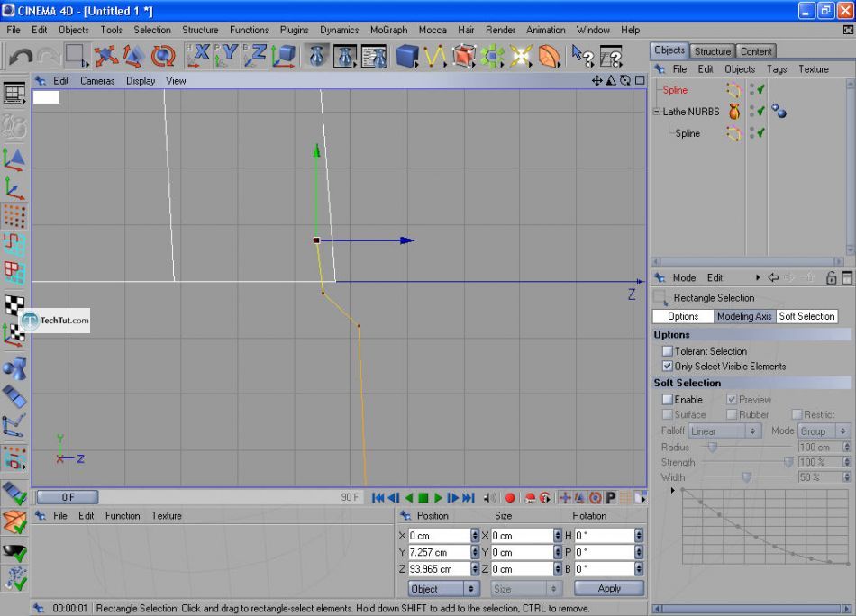This screenshot has height=616, width=856.
Task: Click Attribute Manager back arrow
Action: tap(773, 277)
